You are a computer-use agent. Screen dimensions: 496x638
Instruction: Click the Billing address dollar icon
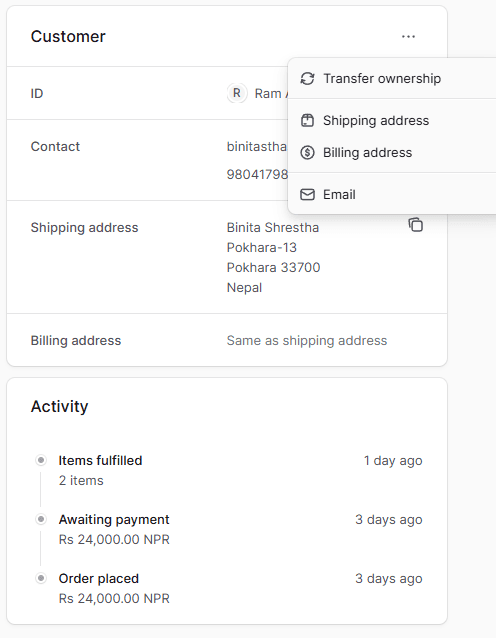click(x=307, y=153)
